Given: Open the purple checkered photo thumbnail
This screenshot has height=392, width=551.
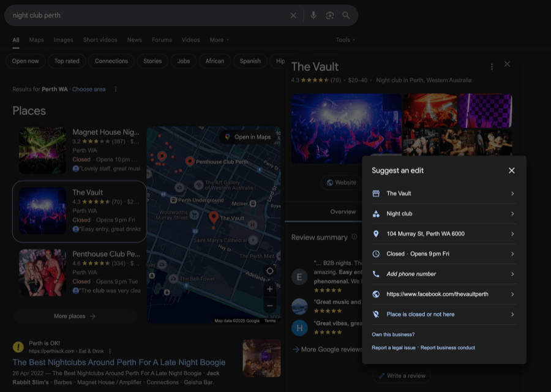Looking at the screenshot, I should point(485,111).
